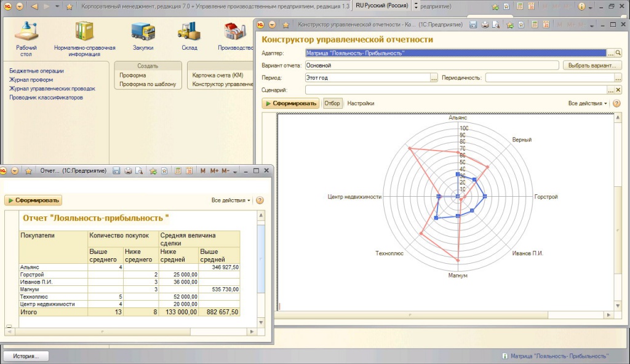
Task: Click the save icon in Конструктор window titlebar
Action: 473,25
